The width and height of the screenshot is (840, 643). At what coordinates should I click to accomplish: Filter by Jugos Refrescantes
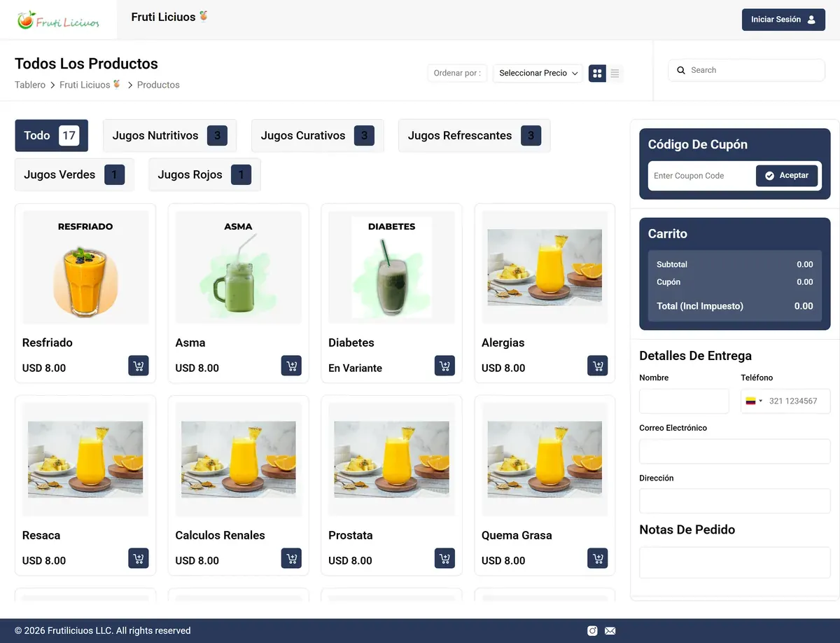tap(475, 135)
